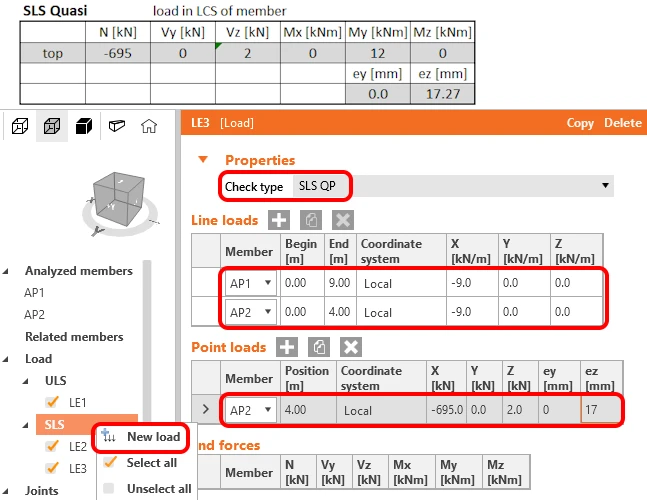Switch to wireframe view cube icon
Viewport: 647px width, 500px height.
[20, 126]
